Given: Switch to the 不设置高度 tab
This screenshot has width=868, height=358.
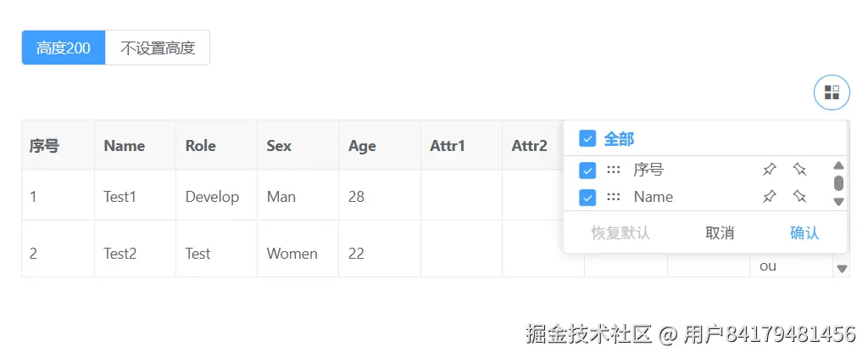Looking at the screenshot, I should coord(158,48).
